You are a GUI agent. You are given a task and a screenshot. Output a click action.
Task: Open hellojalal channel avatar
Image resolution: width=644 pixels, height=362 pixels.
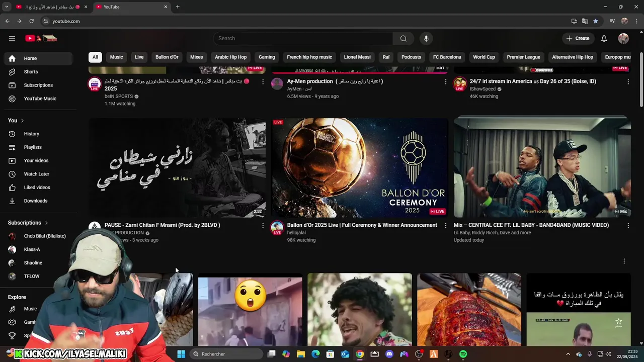pos(277,228)
